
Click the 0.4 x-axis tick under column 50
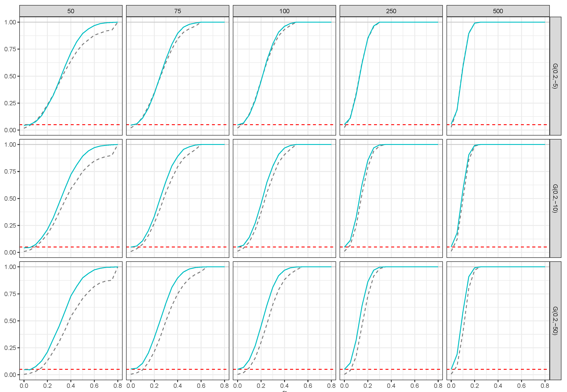[x=71, y=386]
